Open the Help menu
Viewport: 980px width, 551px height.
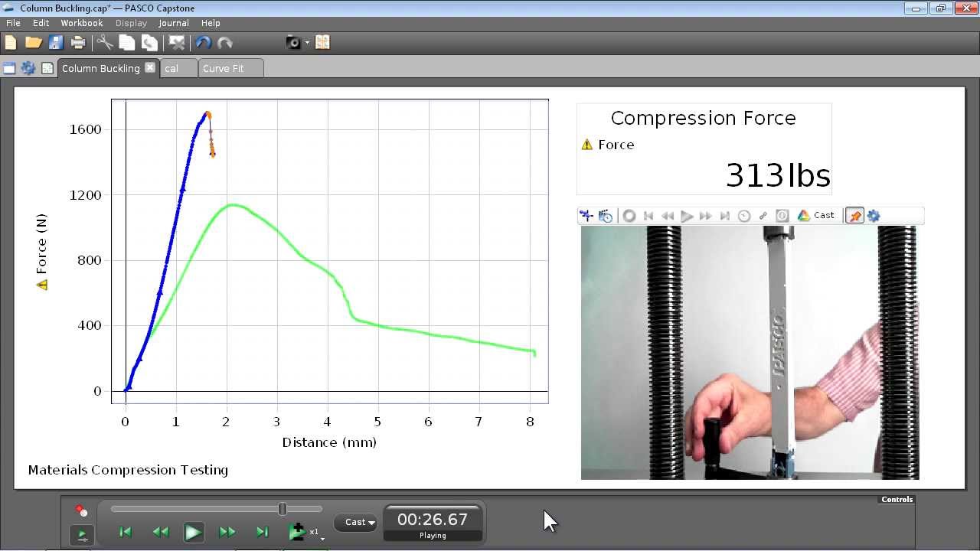211,23
